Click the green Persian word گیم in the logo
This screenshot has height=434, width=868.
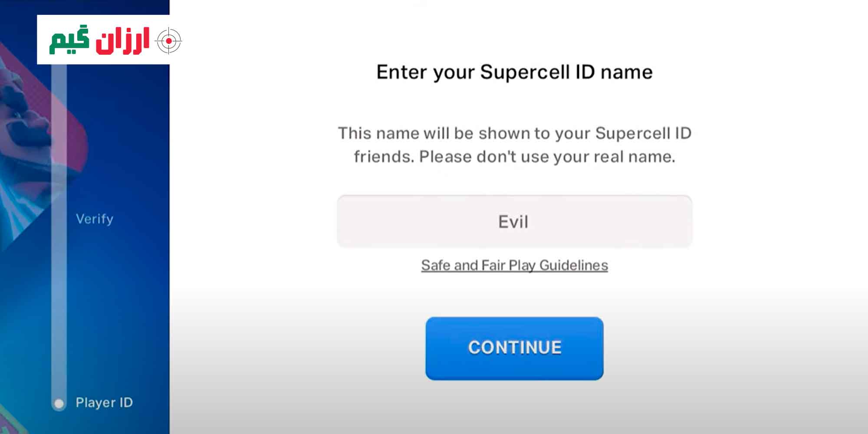point(69,40)
